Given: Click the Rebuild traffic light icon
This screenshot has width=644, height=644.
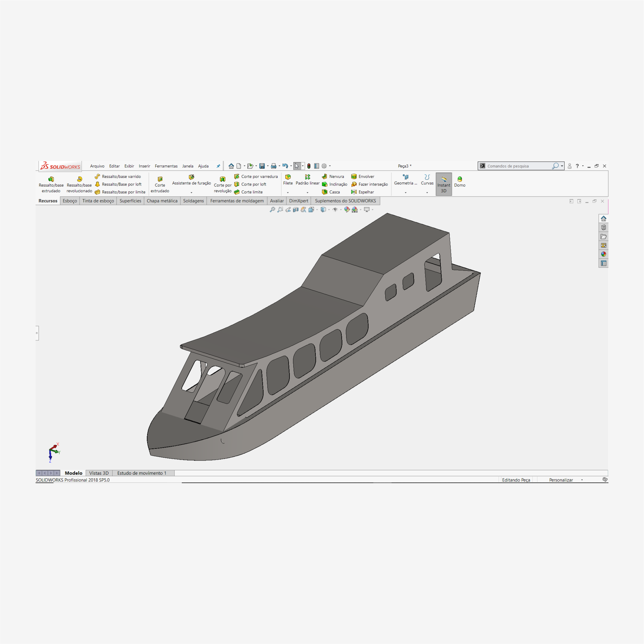Looking at the screenshot, I should pos(309,166).
